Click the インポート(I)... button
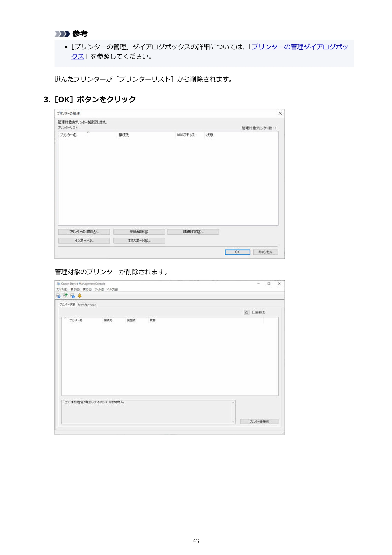Viewport: 392px width, 555px height. [x=84, y=241]
